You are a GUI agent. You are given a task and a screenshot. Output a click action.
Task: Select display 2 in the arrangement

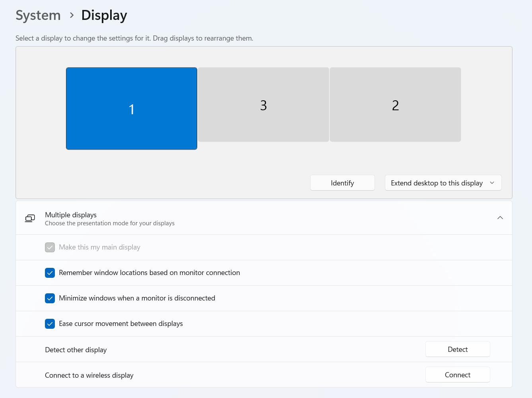pyautogui.click(x=395, y=105)
